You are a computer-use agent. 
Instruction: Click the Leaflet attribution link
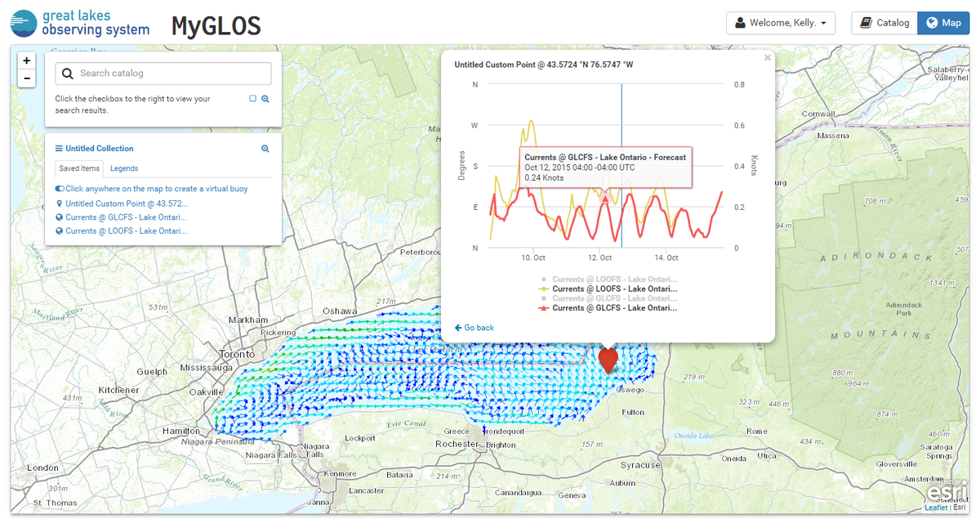(936, 508)
